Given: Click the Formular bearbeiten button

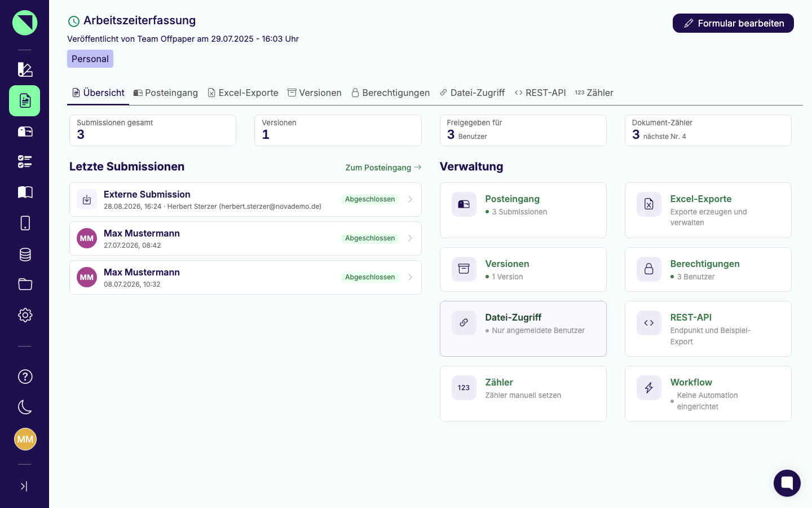Looking at the screenshot, I should [x=733, y=23].
